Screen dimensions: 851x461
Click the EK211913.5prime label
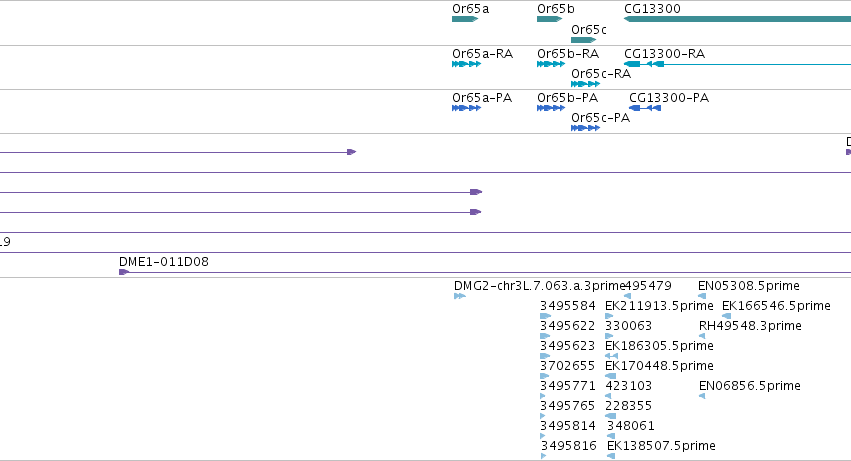click(659, 306)
